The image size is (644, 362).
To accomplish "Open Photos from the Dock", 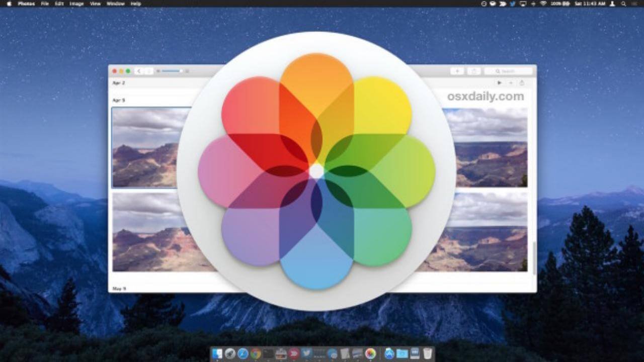I will tap(370, 353).
